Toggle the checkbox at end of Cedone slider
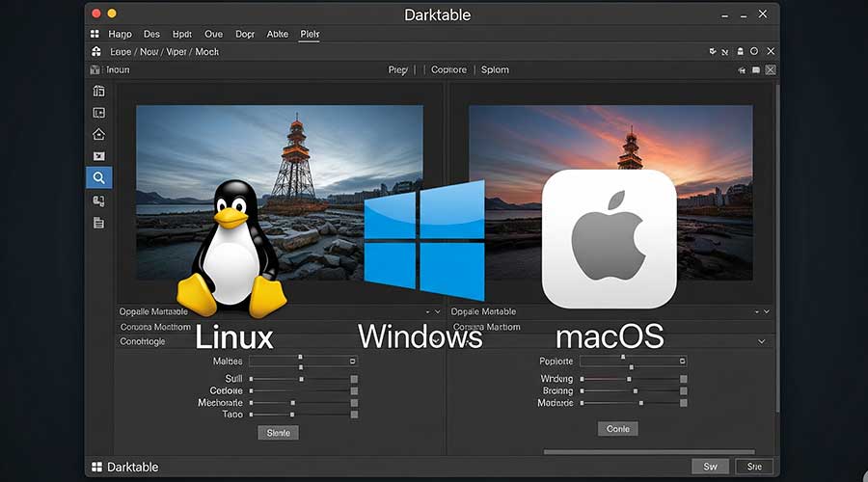868x482 pixels. pos(354,390)
